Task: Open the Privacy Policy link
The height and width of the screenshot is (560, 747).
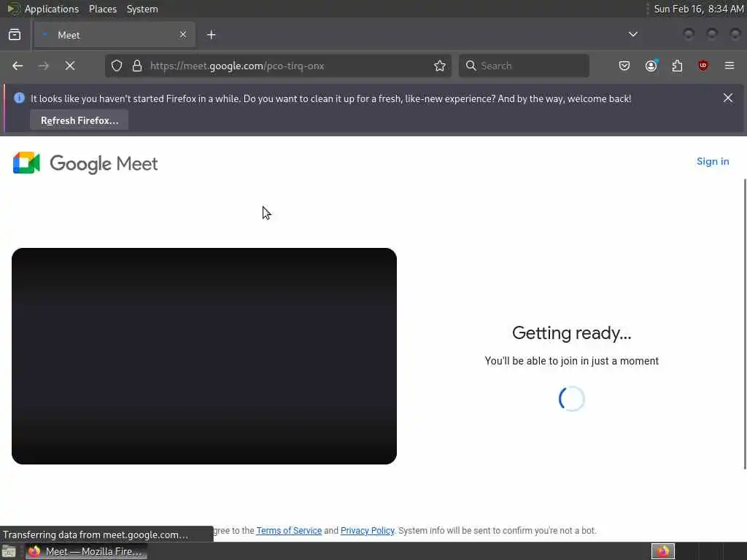Action: (x=368, y=531)
